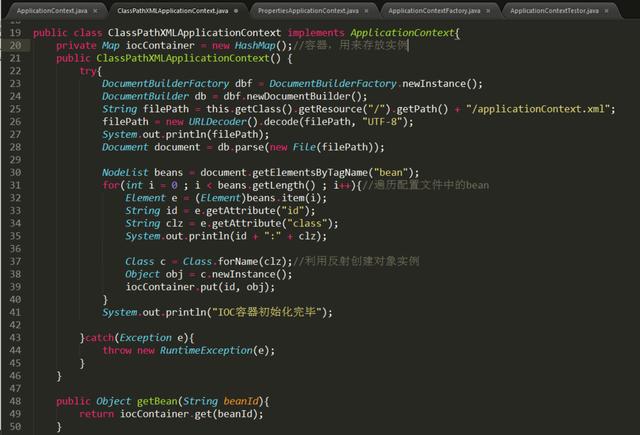Switch to the ApplicationContext.java tab

52,11
